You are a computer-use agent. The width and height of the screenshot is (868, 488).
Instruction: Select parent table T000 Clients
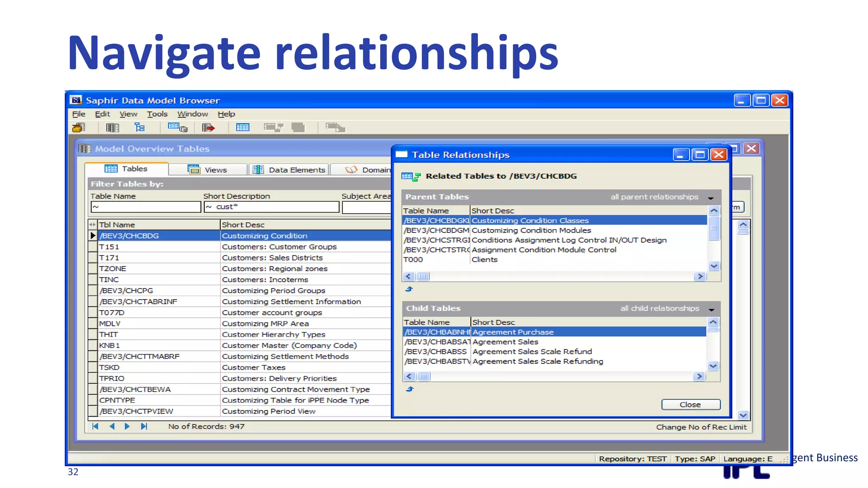pos(554,260)
